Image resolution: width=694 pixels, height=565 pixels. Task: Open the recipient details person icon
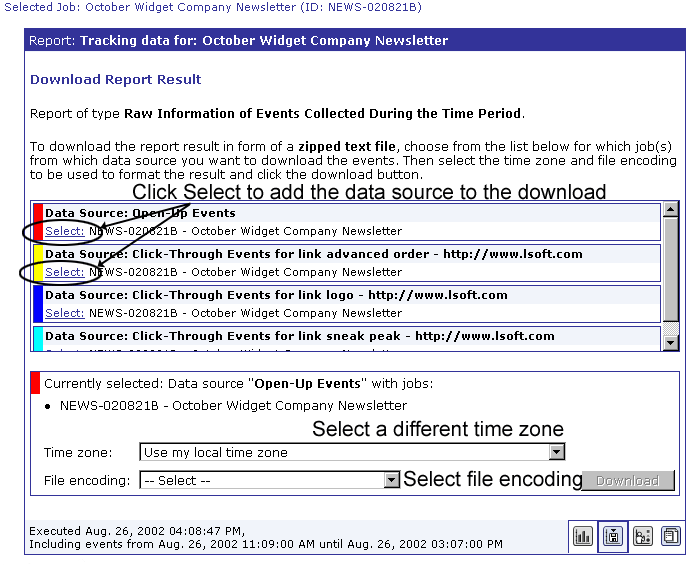click(x=643, y=537)
